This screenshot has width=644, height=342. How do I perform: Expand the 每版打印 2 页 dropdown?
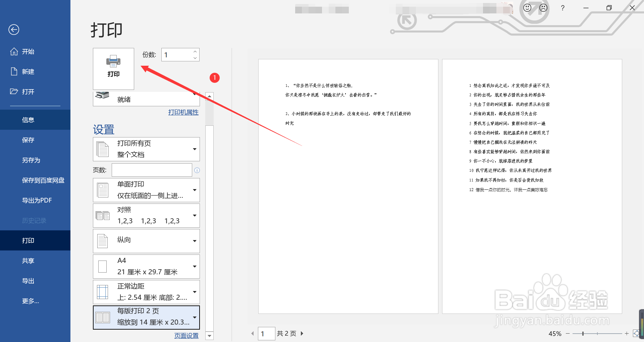146,317
